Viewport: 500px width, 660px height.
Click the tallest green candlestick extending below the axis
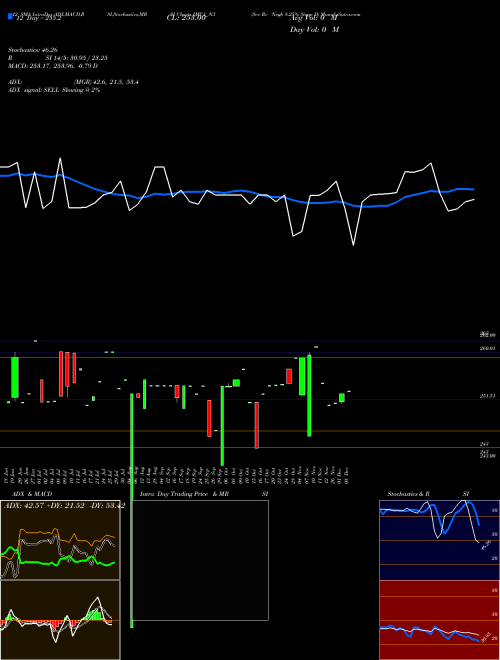click(132, 511)
